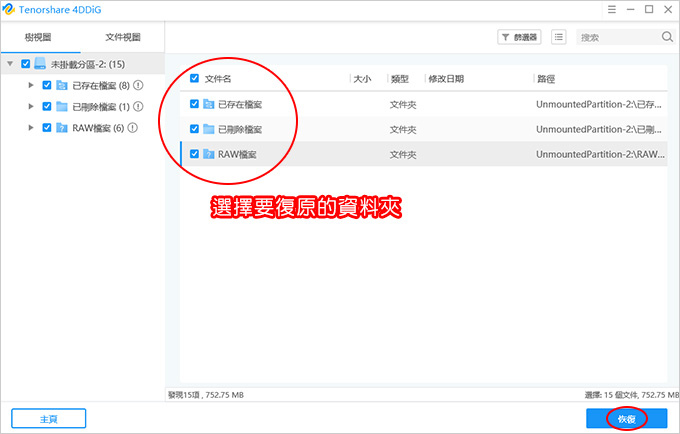Select 未掛載分區-2: (15) tree label

coord(88,64)
